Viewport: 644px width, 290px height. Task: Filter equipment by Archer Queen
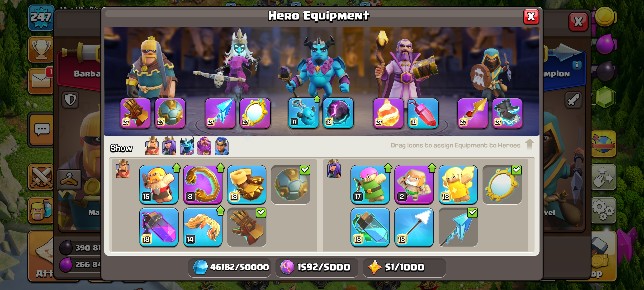click(169, 146)
